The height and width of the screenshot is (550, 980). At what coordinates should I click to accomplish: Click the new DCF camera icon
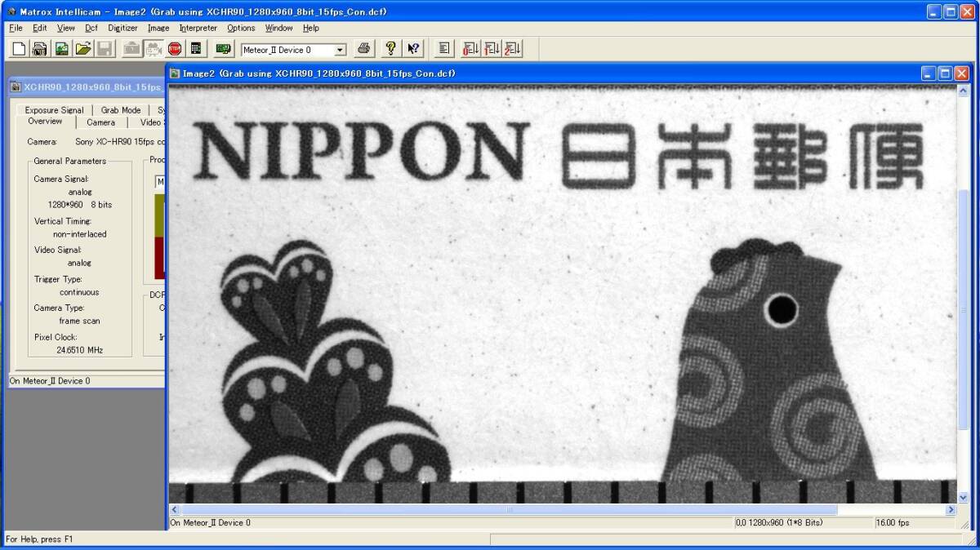(x=39, y=49)
